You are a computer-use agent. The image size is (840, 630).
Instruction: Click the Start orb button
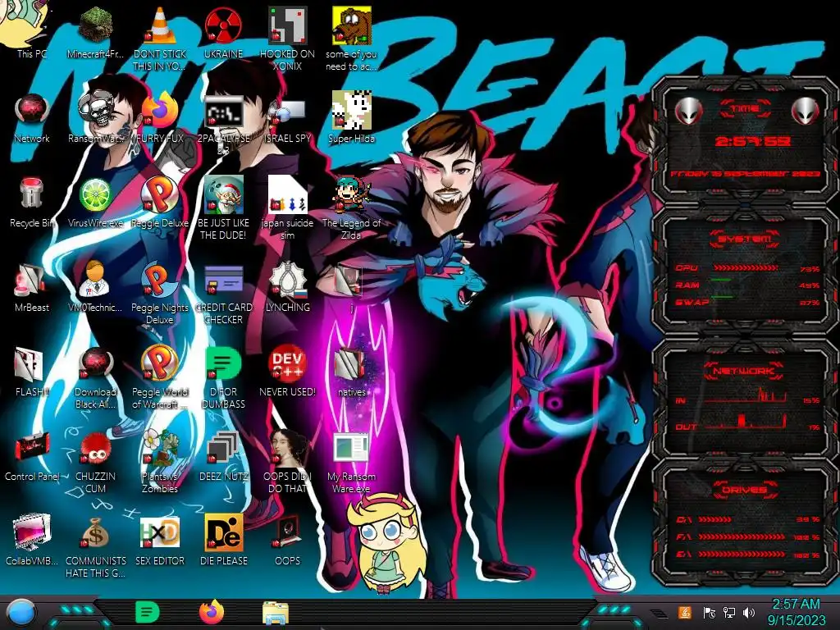(21, 612)
